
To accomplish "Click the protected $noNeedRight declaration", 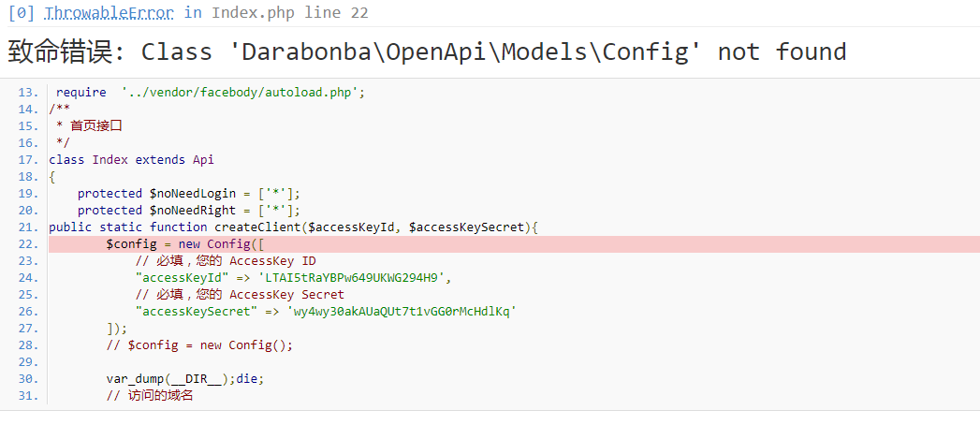I will click(188, 210).
